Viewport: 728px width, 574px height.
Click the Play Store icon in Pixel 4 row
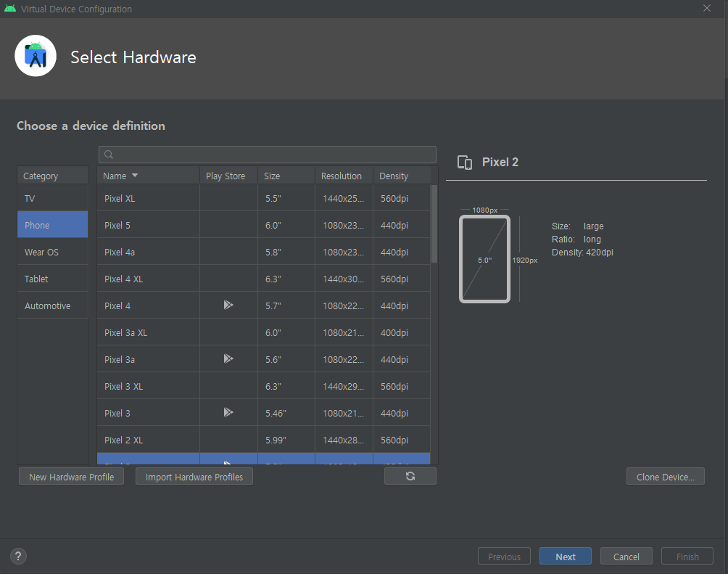pos(228,305)
